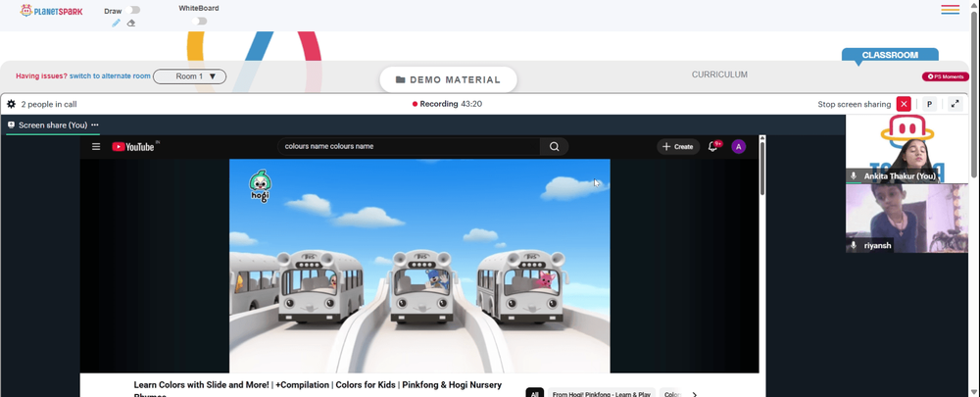Click Ankita Thakur video tile
Viewport: 980px width, 397px height.
[x=906, y=149]
